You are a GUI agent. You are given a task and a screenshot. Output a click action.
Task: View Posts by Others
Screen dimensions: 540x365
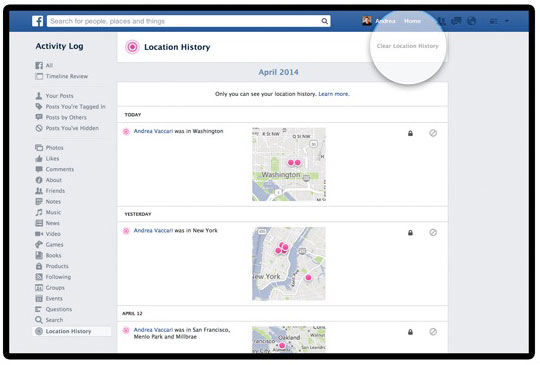click(66, 117)
